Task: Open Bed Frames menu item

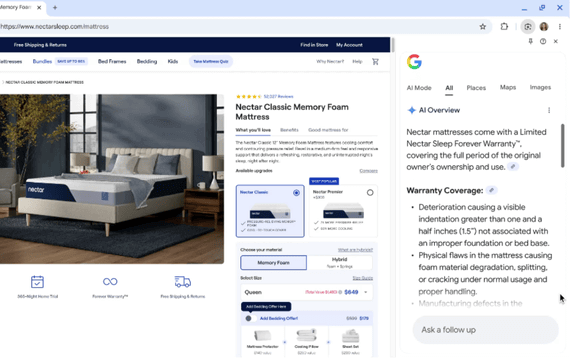Action: click(112, 61)
